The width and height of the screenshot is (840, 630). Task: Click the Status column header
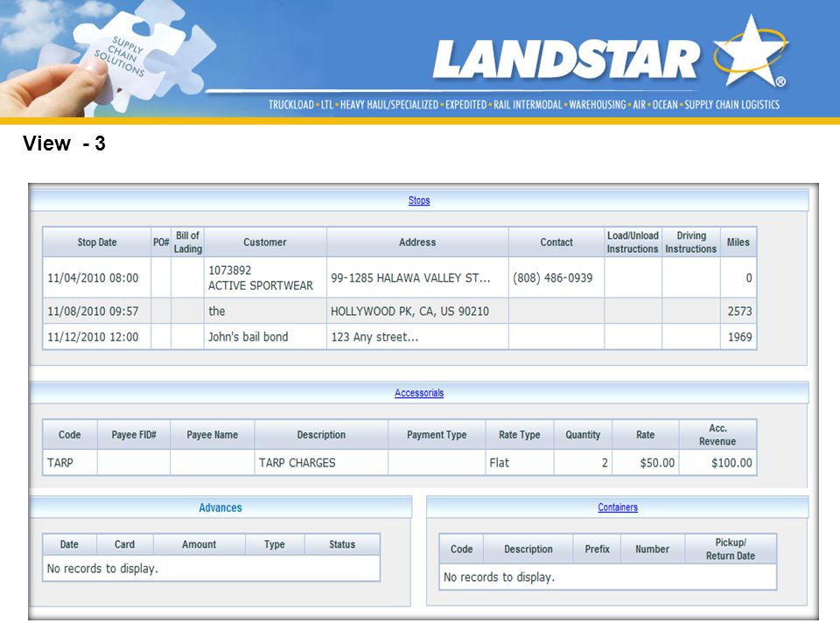coord(342,544)
